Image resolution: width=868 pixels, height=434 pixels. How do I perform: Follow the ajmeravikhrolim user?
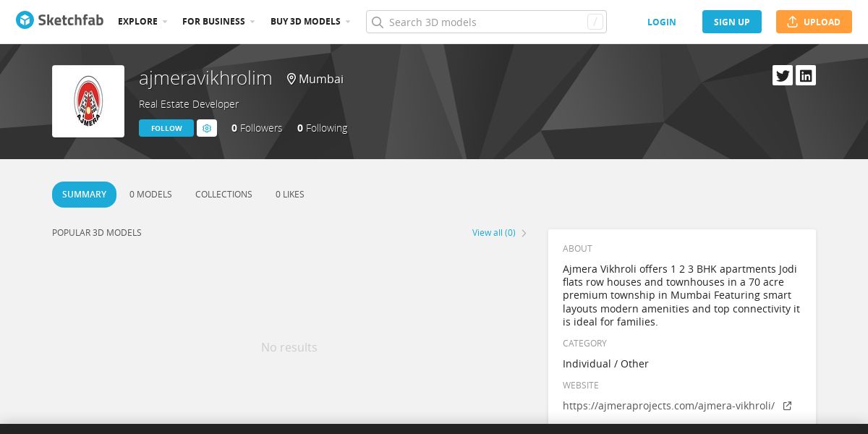tap(166, 128)
